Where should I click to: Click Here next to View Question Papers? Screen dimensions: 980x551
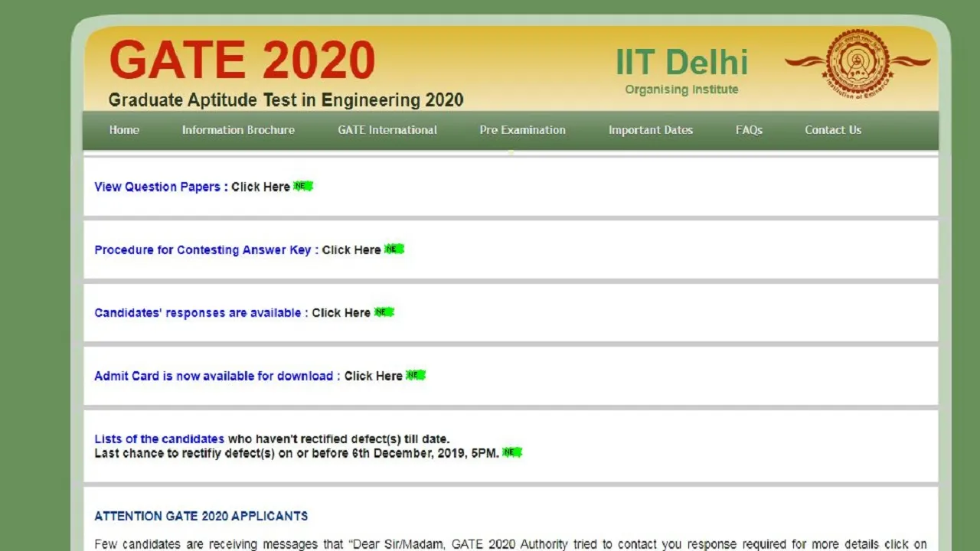[x=260, y=187]
